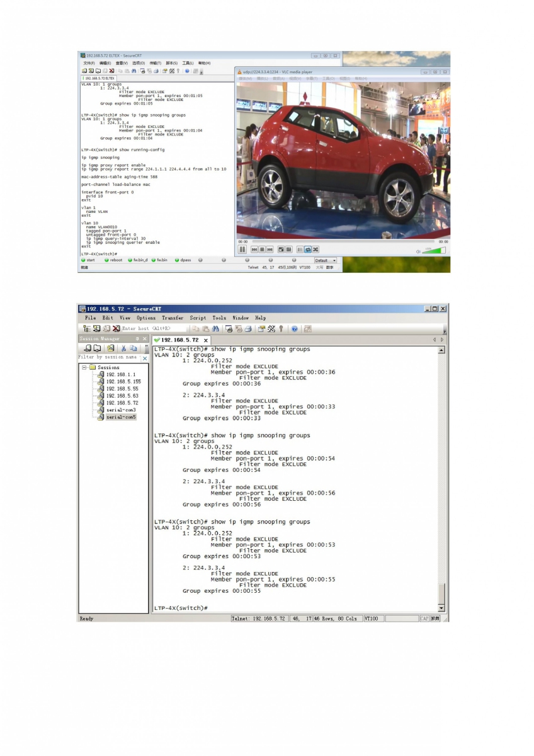534x756 pixels.
Task: Toggle VLC shuffle (random) mode
Action: tap(315, 249)
